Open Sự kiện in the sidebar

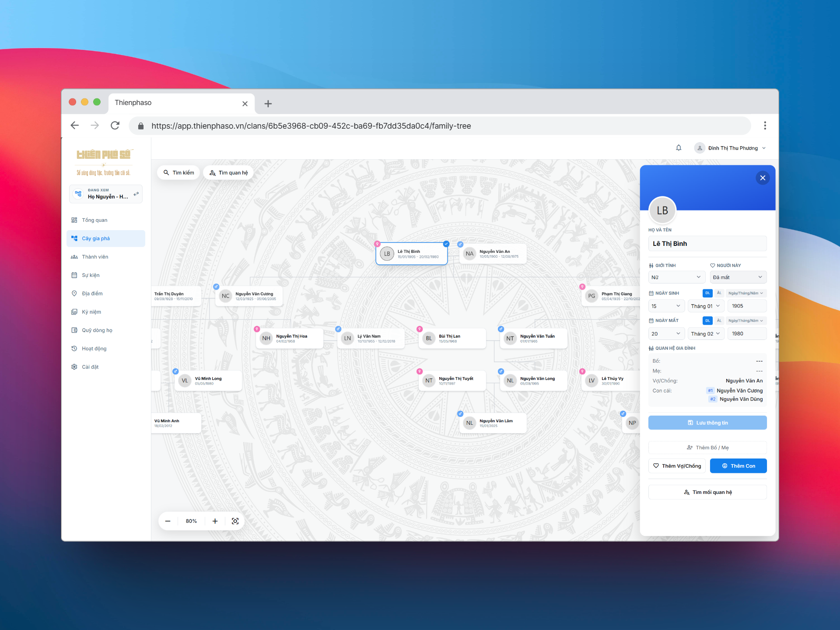(x=106, y=275)
